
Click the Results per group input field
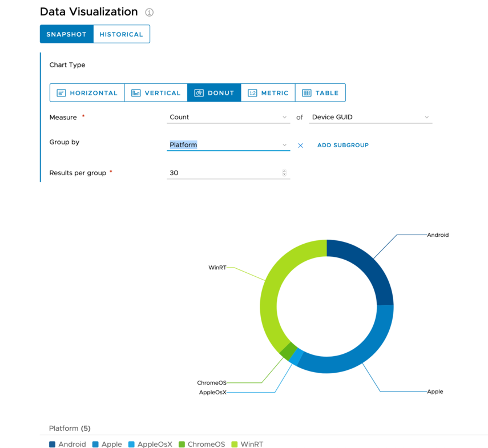[x=223, y=173]
